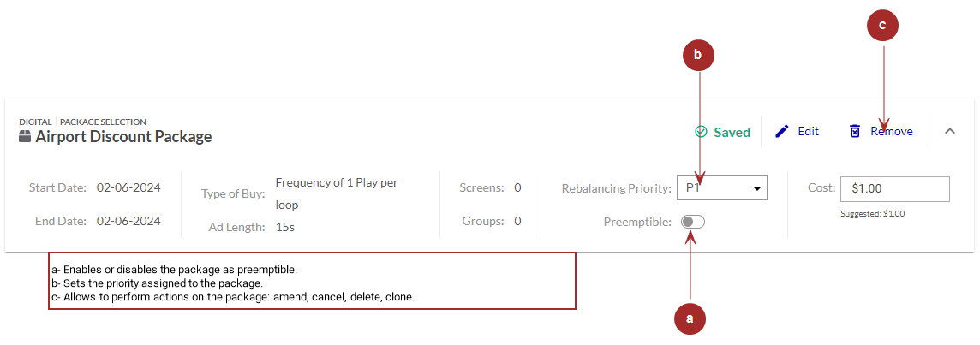Click the red annotation marker labeled b

click(698, 54)
